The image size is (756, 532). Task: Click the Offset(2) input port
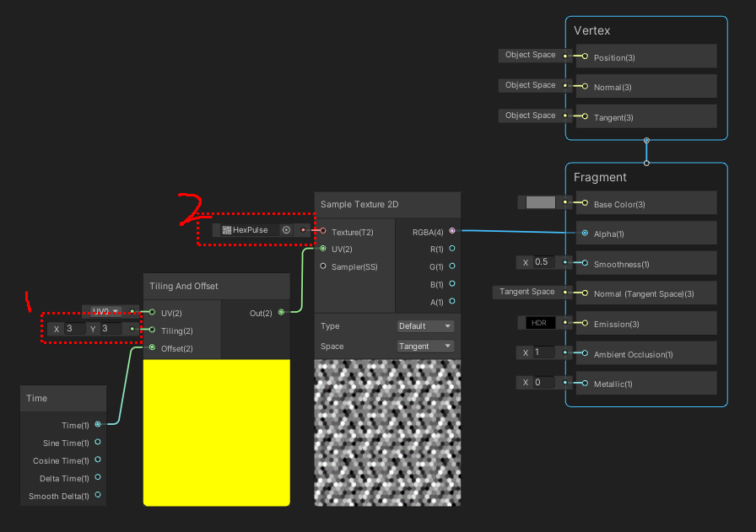tap(153, 347)
